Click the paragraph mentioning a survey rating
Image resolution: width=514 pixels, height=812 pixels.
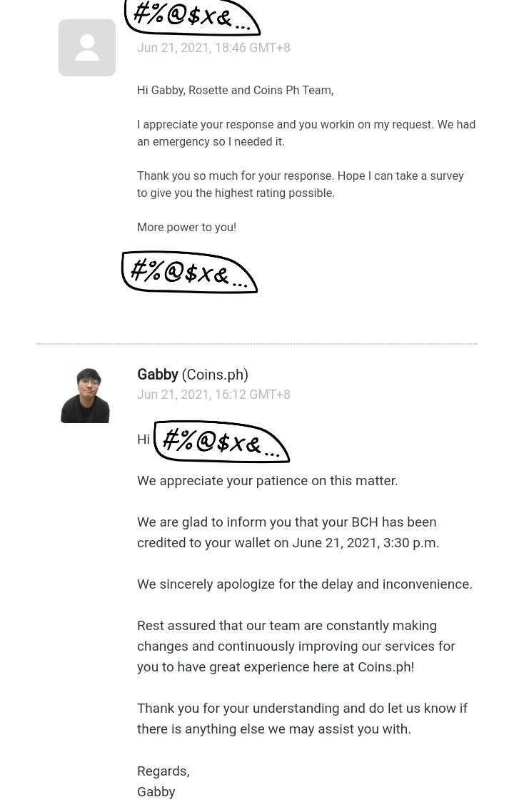coord(301,184)
